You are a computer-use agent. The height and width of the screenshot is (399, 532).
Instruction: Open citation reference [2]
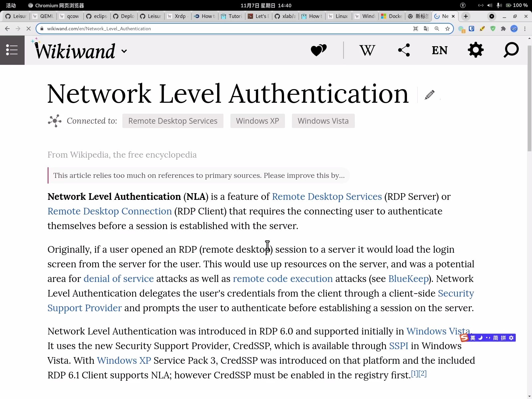(423, 373)
